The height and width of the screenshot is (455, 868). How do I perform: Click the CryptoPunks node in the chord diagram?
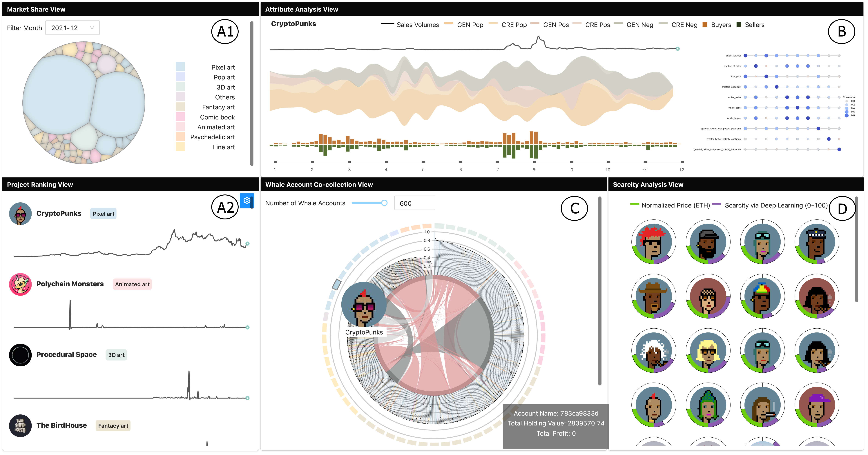pyautogui.click(x=364, y=304)
